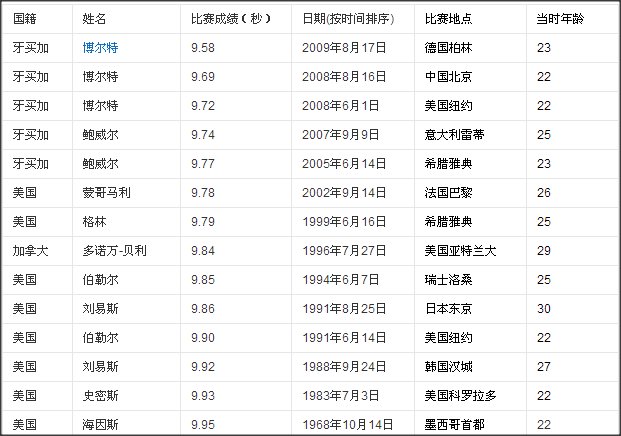
Task: Select the location 美国科罗拉多
Action: (x=460, y=396)
